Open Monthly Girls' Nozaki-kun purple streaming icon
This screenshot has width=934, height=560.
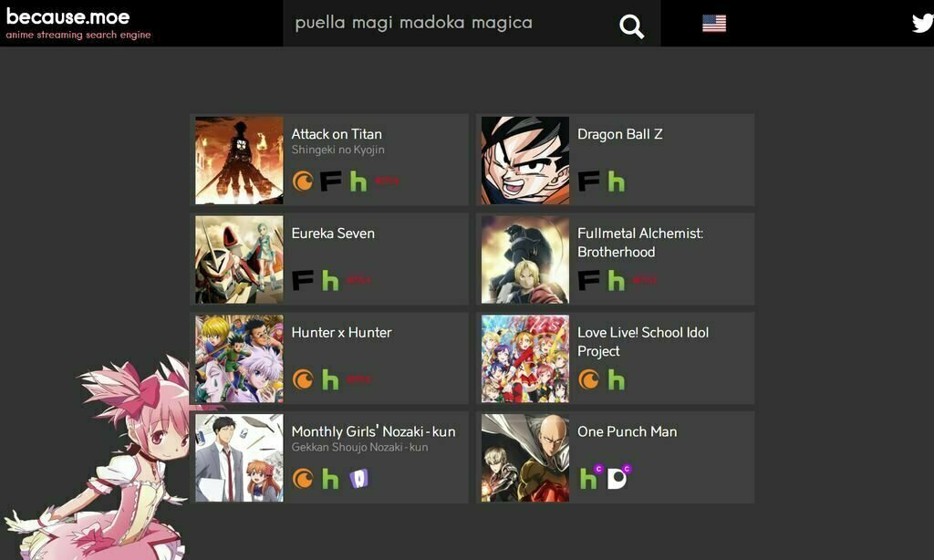(x=358, y=479)
